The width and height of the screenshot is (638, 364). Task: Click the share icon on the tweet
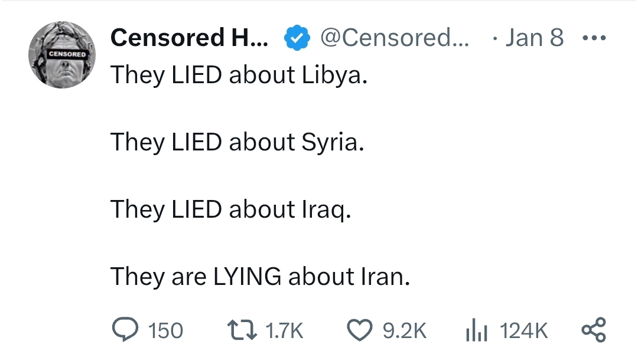[x=594, y=330]
